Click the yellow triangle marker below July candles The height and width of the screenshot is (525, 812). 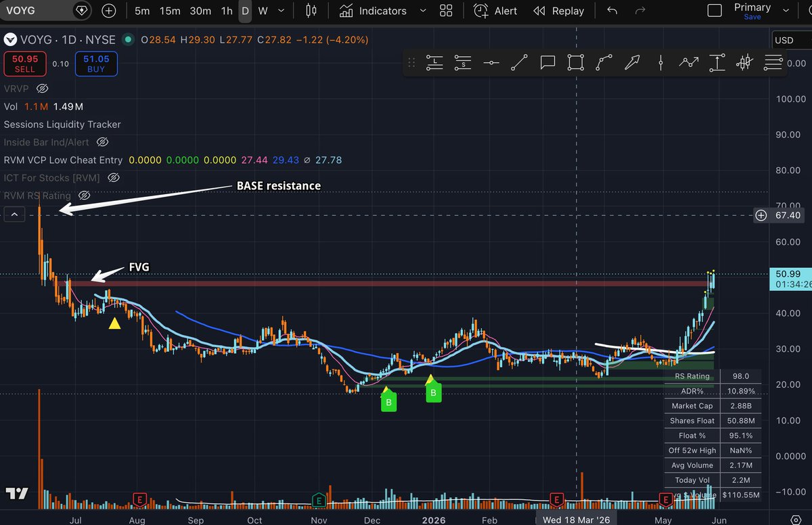pos(115,323)
